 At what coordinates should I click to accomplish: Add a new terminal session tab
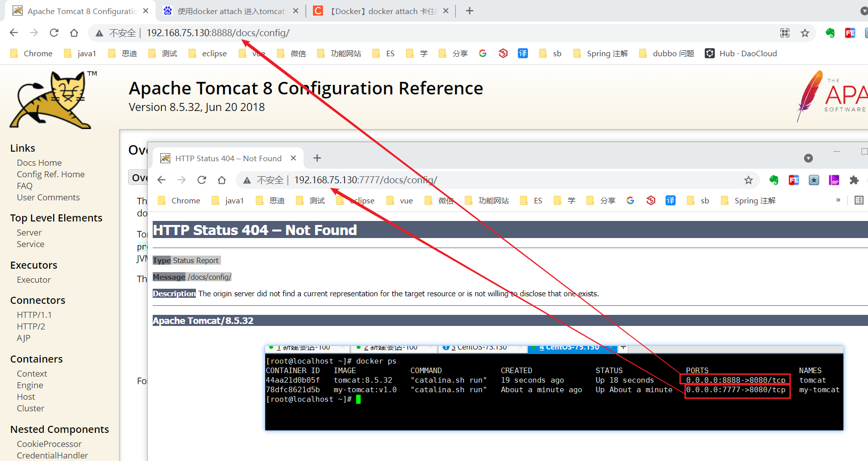[623, 348]
